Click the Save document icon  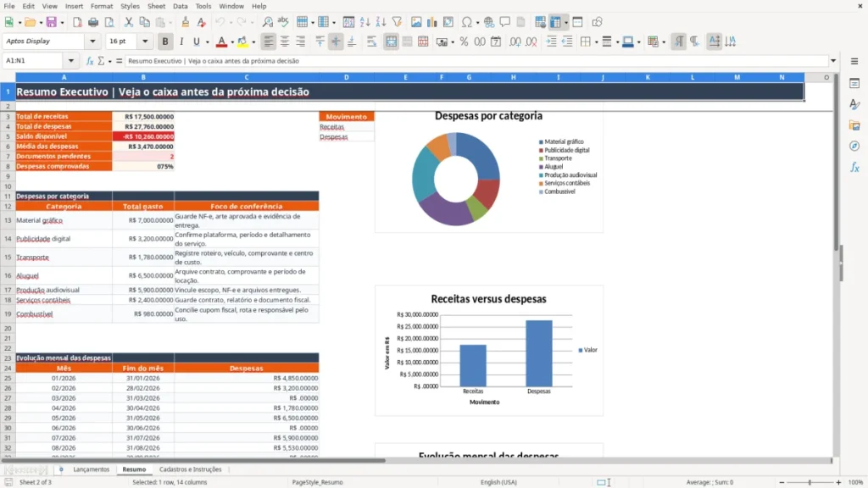52,22
